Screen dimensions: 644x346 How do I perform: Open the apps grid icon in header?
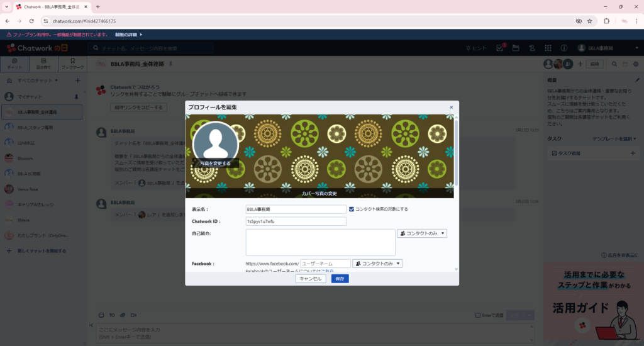point(548,48)
